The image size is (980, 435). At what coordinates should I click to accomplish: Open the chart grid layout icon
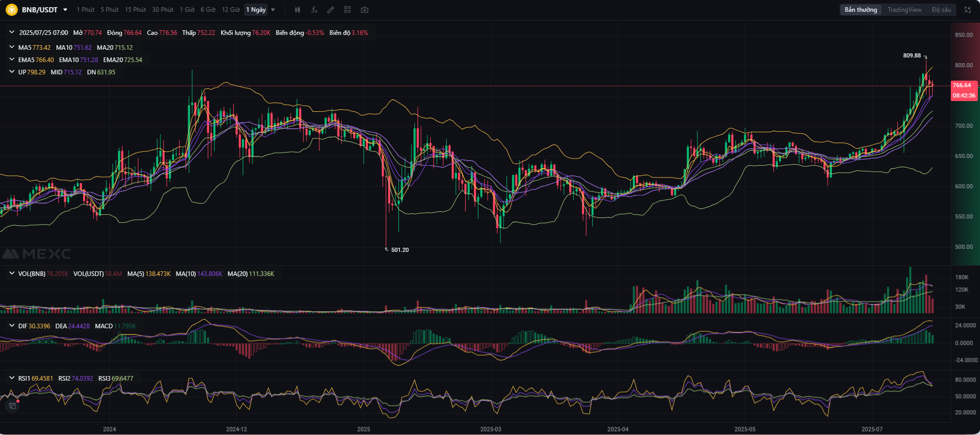click(348, 10)
